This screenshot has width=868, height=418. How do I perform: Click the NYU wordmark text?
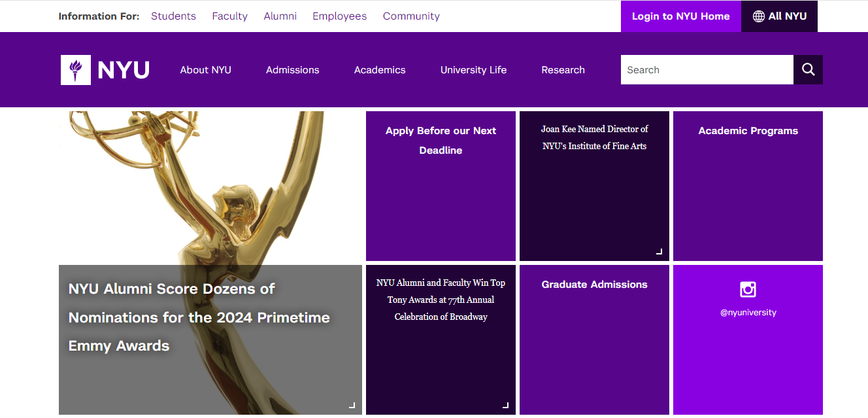(x=124, y=70)
